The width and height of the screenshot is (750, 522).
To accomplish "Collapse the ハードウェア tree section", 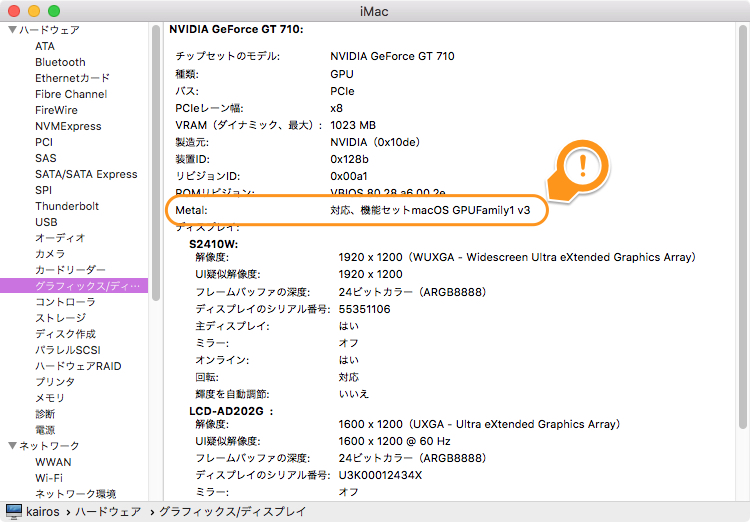I will (13, 30).
